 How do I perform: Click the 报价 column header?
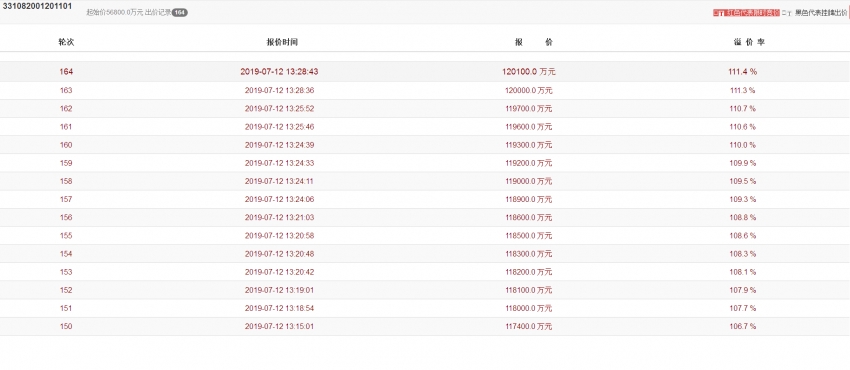point(534,42)
